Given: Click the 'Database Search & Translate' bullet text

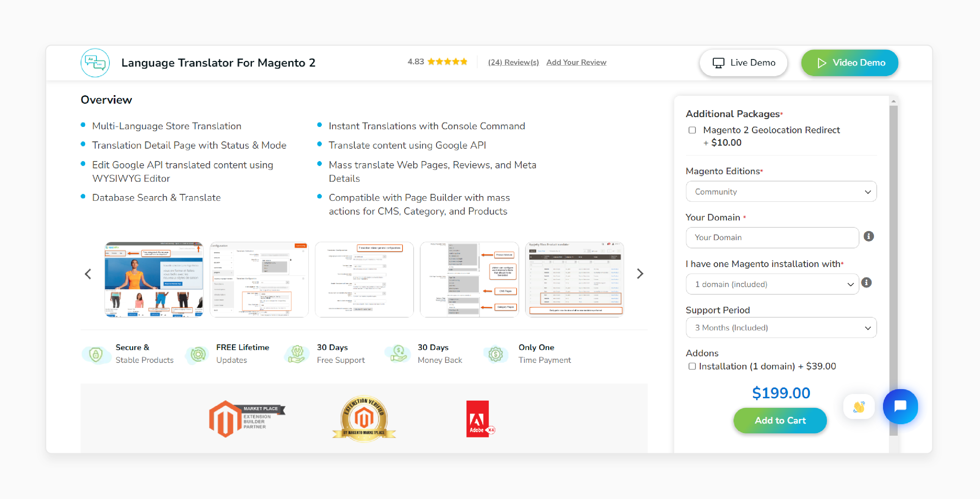Looking at the screenshot, I should point(156,197).
